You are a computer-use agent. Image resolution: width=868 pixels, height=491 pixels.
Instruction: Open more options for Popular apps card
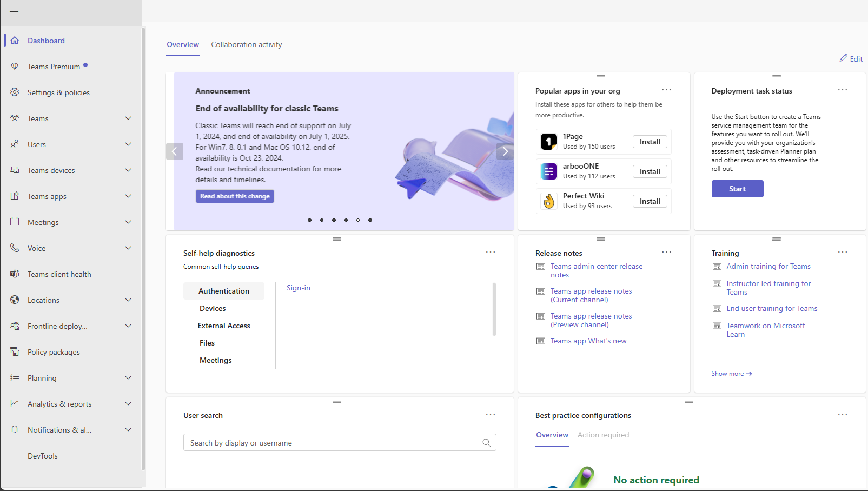point(666,90)
